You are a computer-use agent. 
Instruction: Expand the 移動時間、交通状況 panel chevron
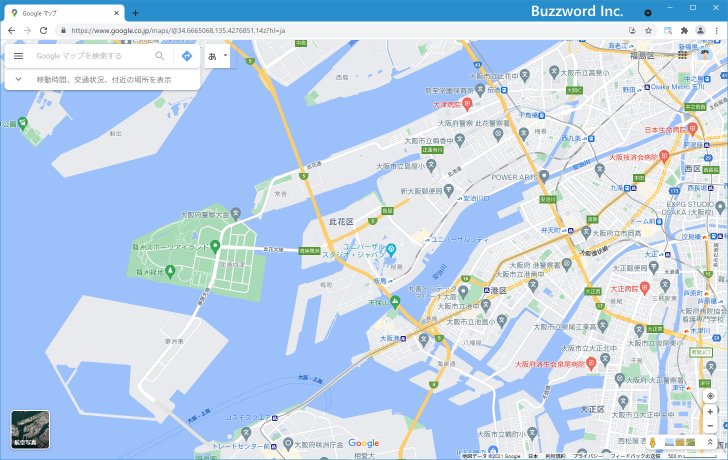(19, 79)
